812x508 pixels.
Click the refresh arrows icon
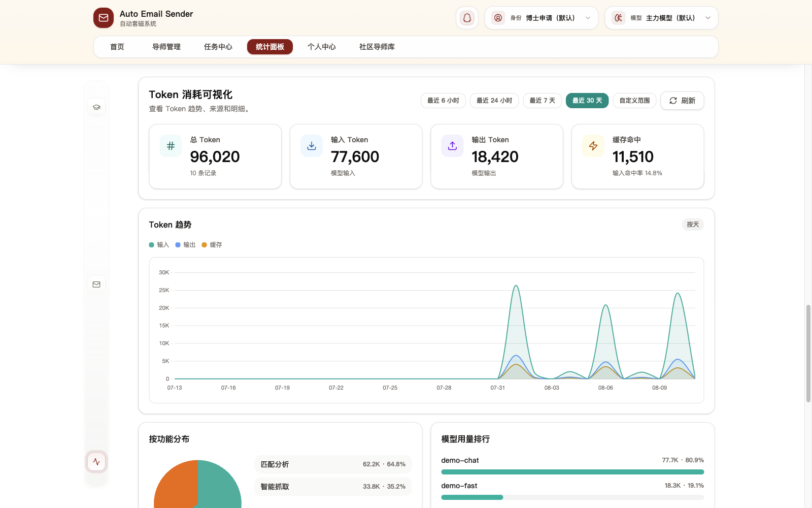[673, 101]
